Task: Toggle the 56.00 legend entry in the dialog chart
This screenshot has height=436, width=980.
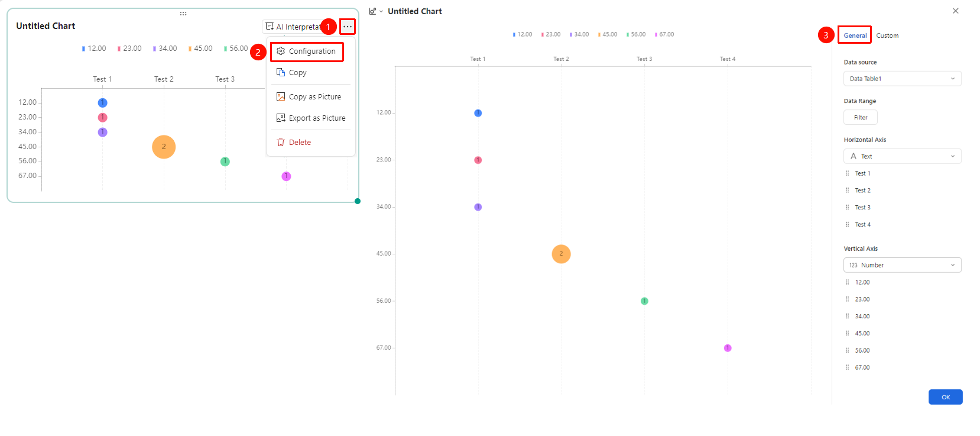Action: (x=636, y=34)
